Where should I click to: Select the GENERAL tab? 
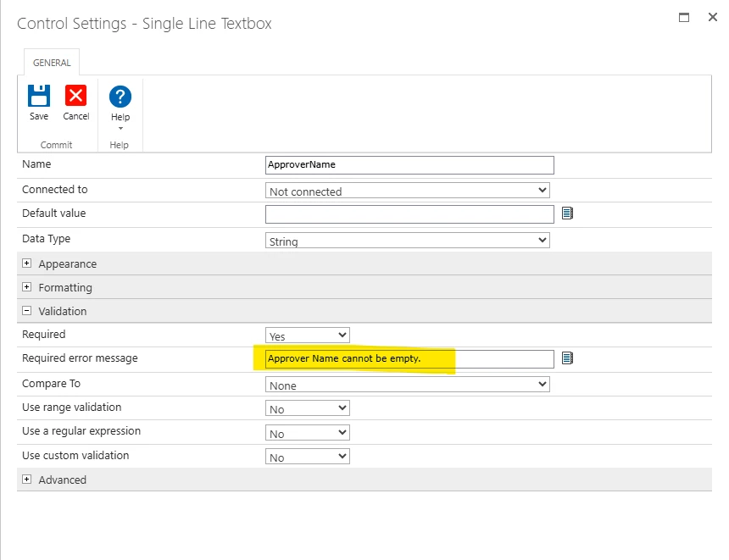coord(52,63)
